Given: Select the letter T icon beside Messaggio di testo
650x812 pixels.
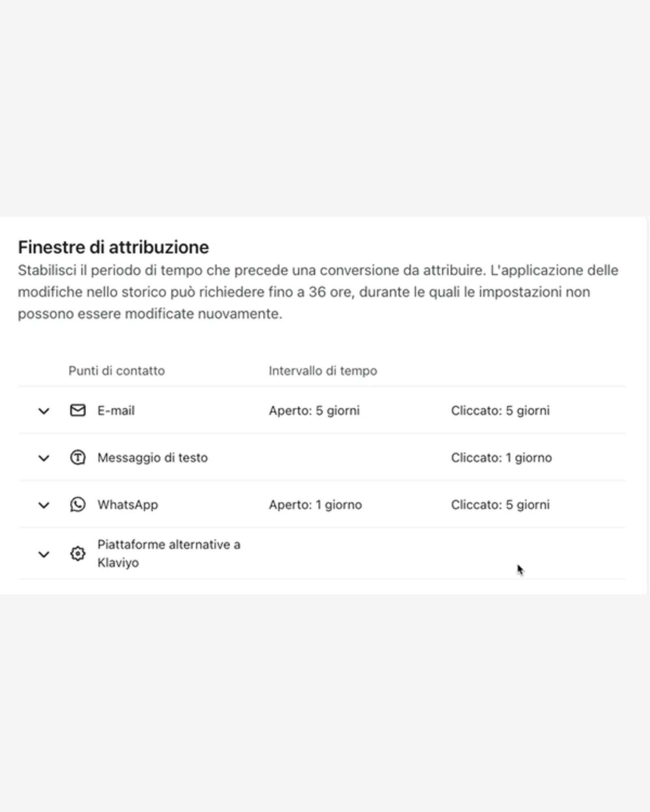Looking at the screenshot, I should point(78,458).
